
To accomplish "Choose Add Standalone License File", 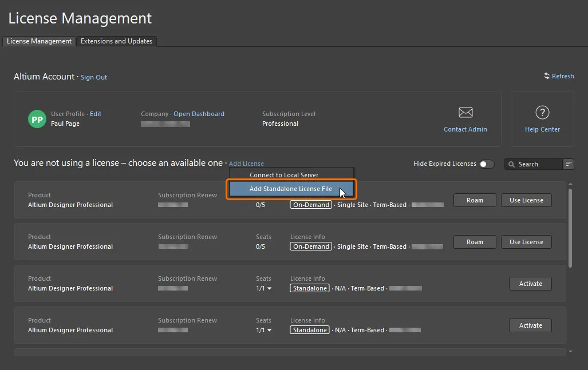I will [291, 189].
